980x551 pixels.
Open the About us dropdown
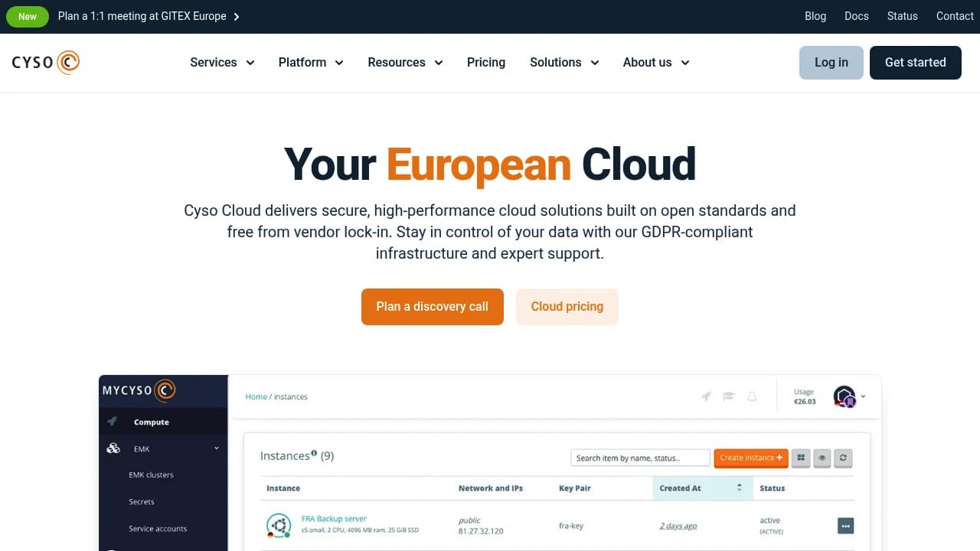[656, 63]
